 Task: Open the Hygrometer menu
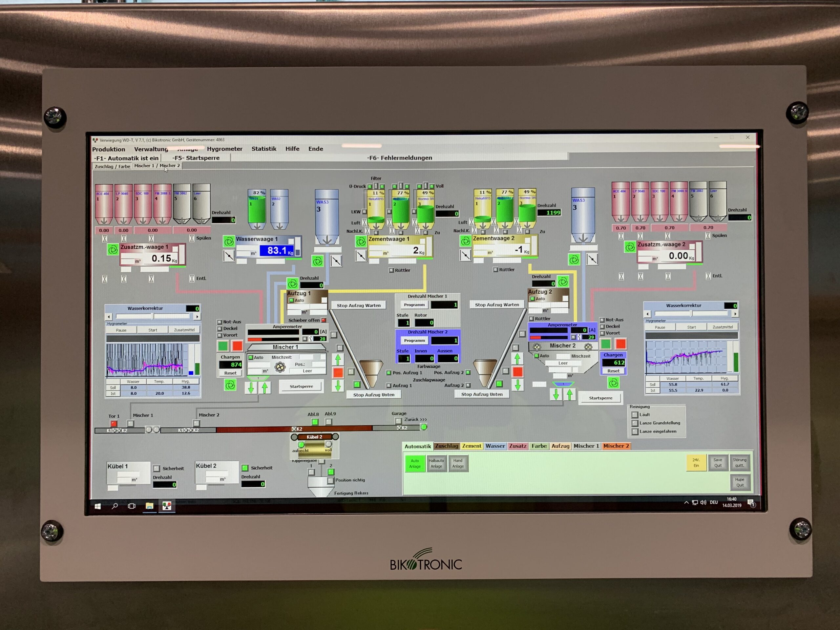click(224, 149)
